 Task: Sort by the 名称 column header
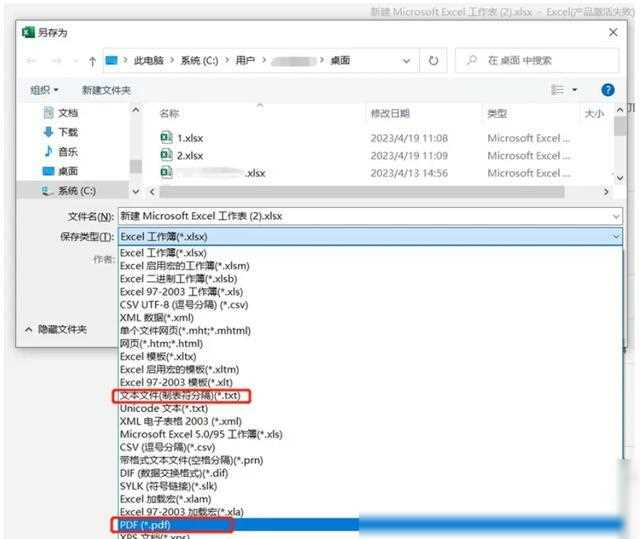[169, 113]
